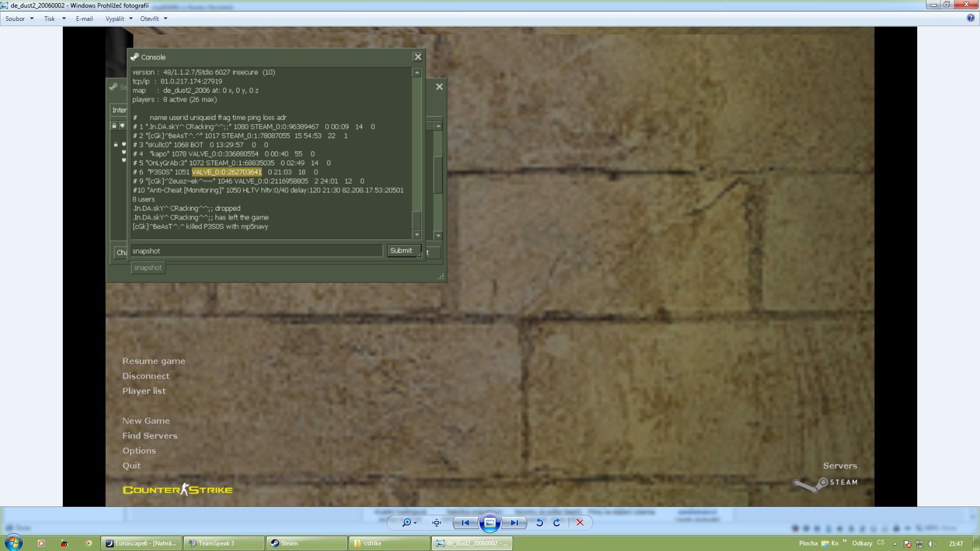Screen dimensions: 980x551
Task: Open the Knihovny toolbar folder icon
Action: point(825,543)
